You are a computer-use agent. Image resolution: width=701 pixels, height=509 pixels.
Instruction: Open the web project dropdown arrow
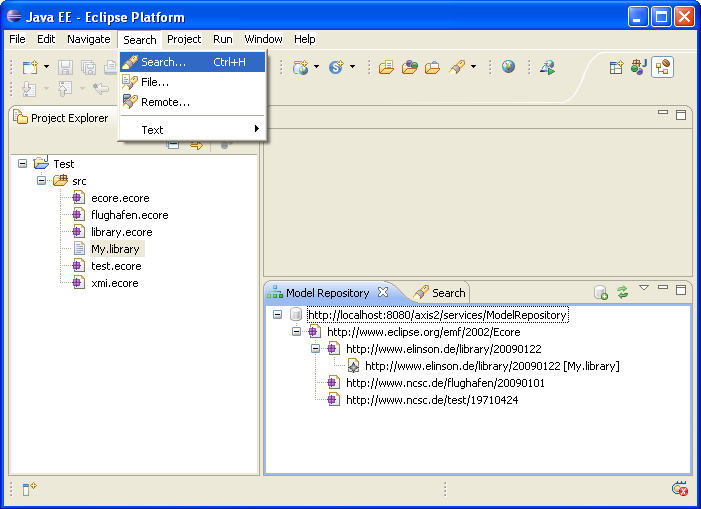[317, 67]
